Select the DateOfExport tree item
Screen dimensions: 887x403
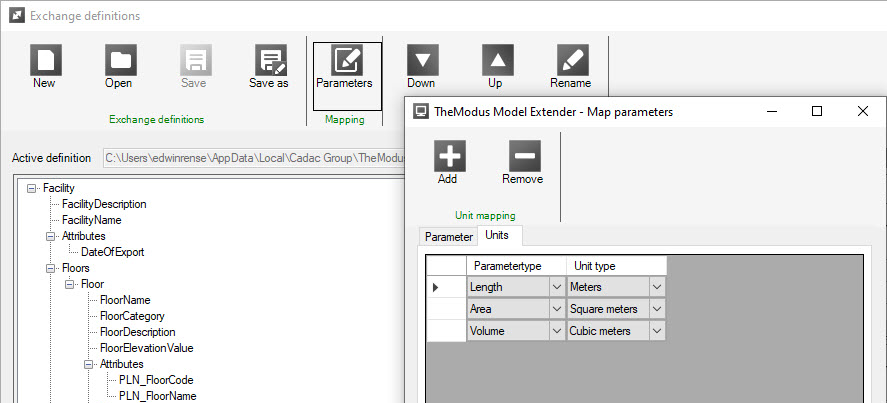tap(113, 252)
